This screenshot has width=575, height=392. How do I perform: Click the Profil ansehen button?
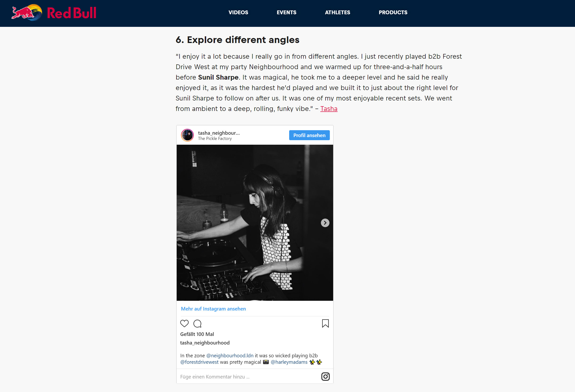(x=309, y=135)
